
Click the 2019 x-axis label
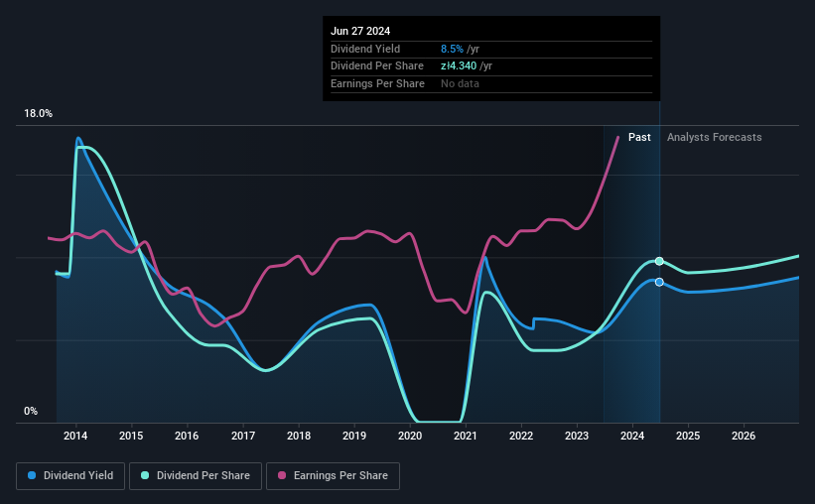pyautogui.click(x=354, y=436)
